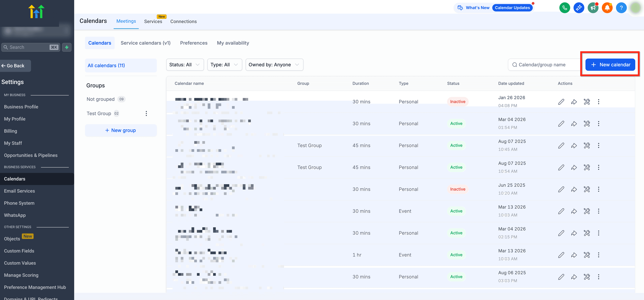Open Email Services settings

click(20, 191)
